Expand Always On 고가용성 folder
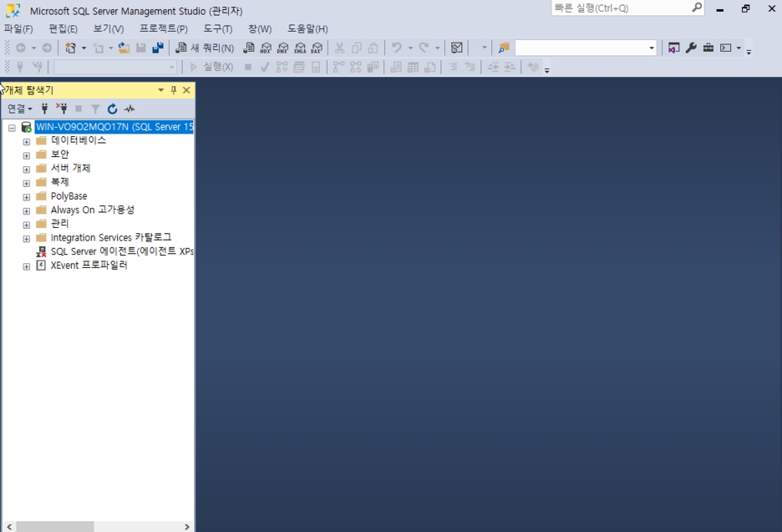782x532 pixels. (x=27, y=211)
